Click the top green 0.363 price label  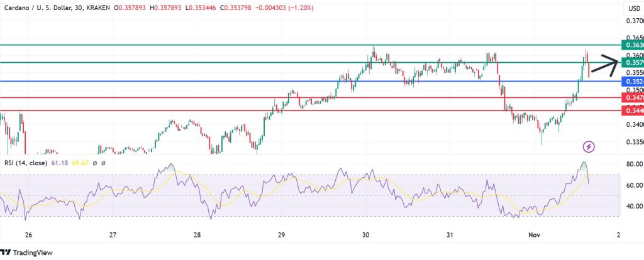coord(632,45)
